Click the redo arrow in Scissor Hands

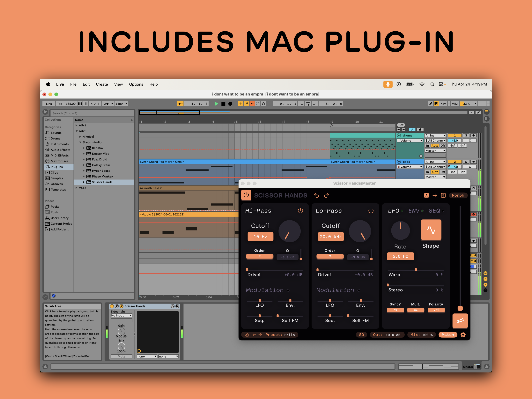click(x=326, y=195)
